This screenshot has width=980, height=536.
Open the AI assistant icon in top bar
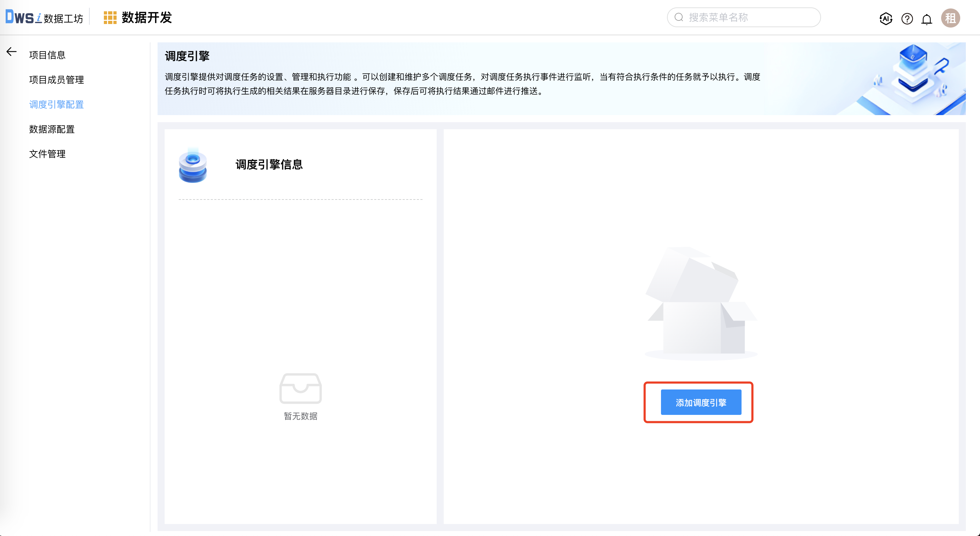click(x=886, y=19)
